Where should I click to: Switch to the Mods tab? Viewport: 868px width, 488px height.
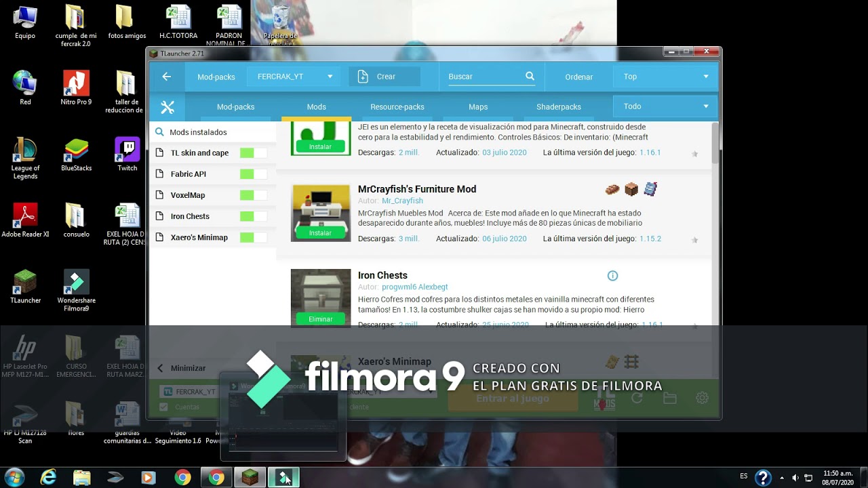pyautogui.click(x=316, y=107)
